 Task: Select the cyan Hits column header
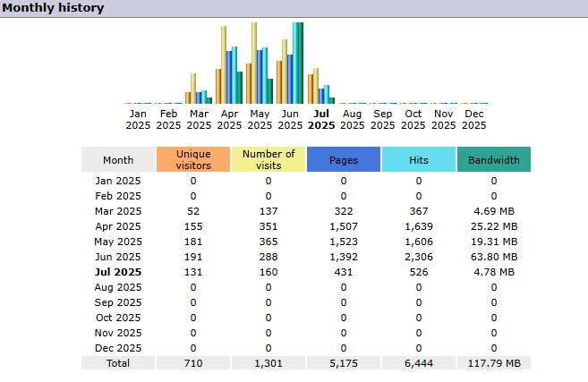click(x=419, y=159)
